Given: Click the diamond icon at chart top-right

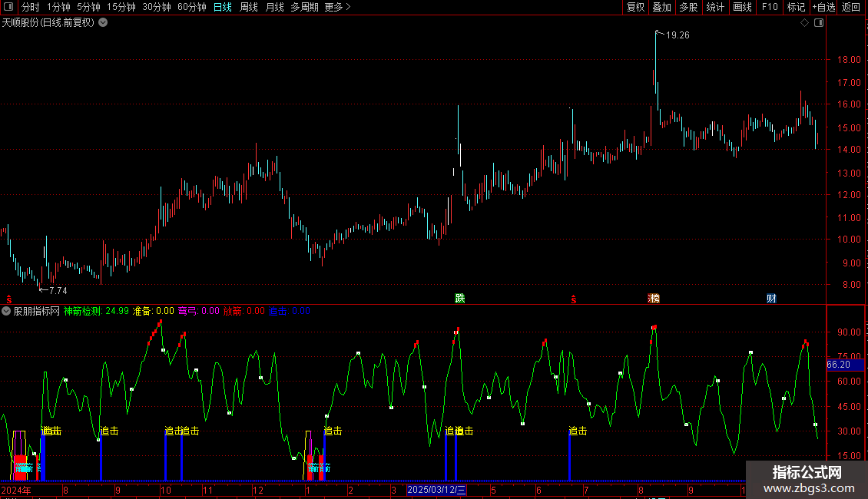Looking at the screenshot, I should click(x=805, y=23).
